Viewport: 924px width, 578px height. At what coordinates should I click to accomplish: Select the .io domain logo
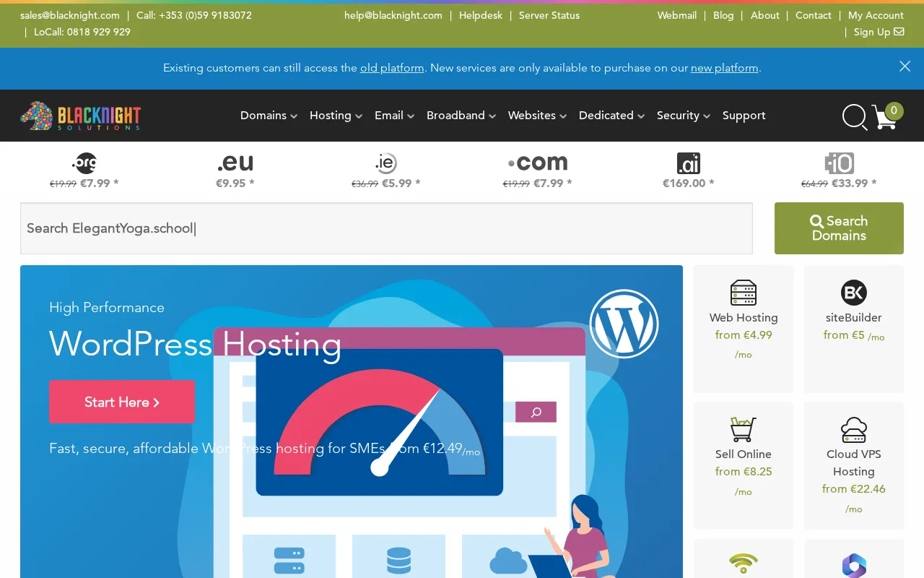pos(840,163)
